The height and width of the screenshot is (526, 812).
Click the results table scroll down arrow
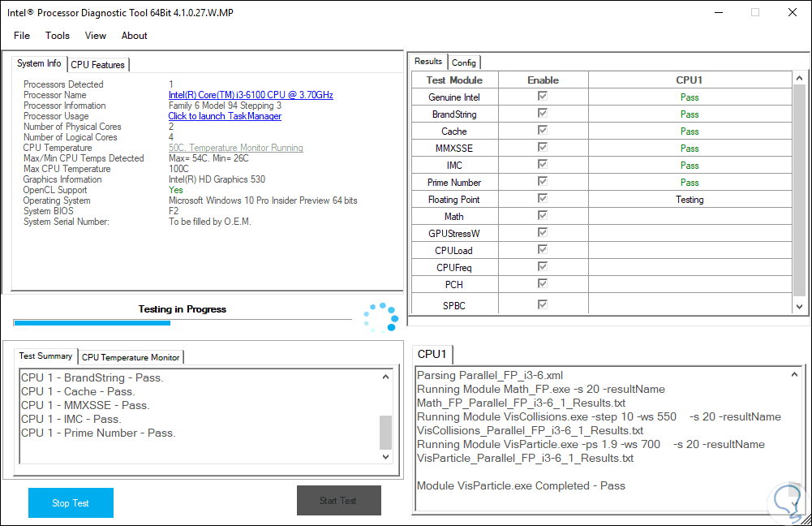pos(800,306)
